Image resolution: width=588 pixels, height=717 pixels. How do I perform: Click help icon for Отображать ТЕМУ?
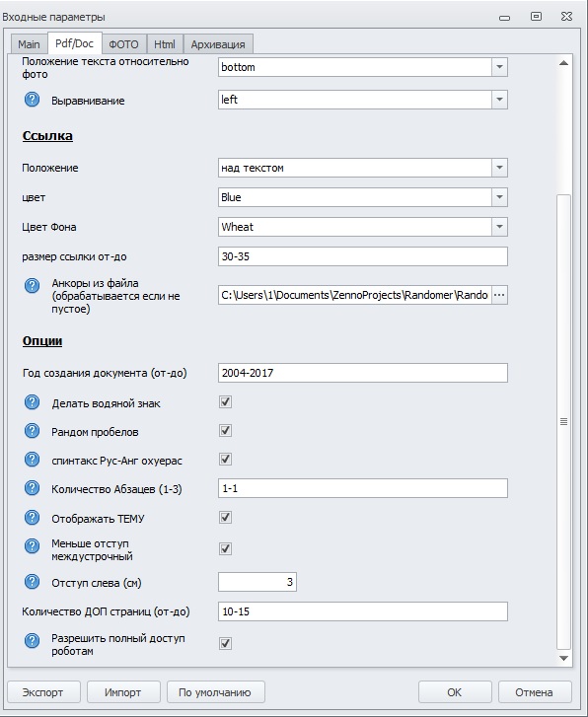coord(32,518)
